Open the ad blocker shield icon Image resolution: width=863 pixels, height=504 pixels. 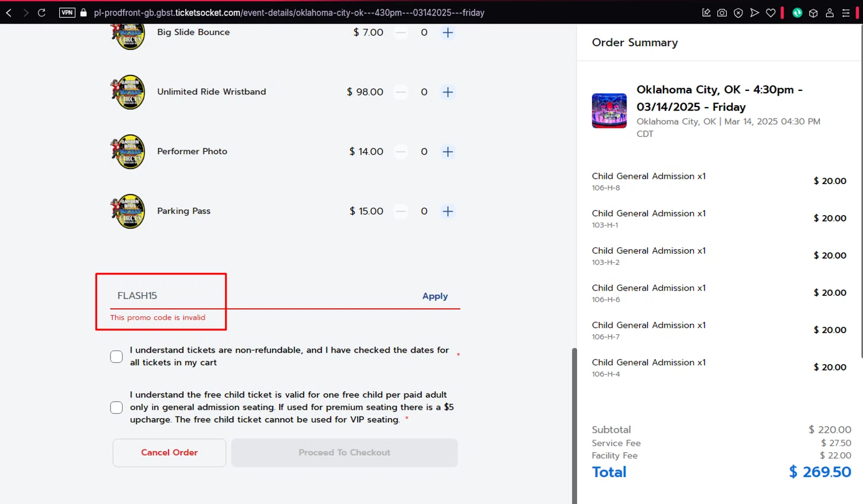(738, 13)
